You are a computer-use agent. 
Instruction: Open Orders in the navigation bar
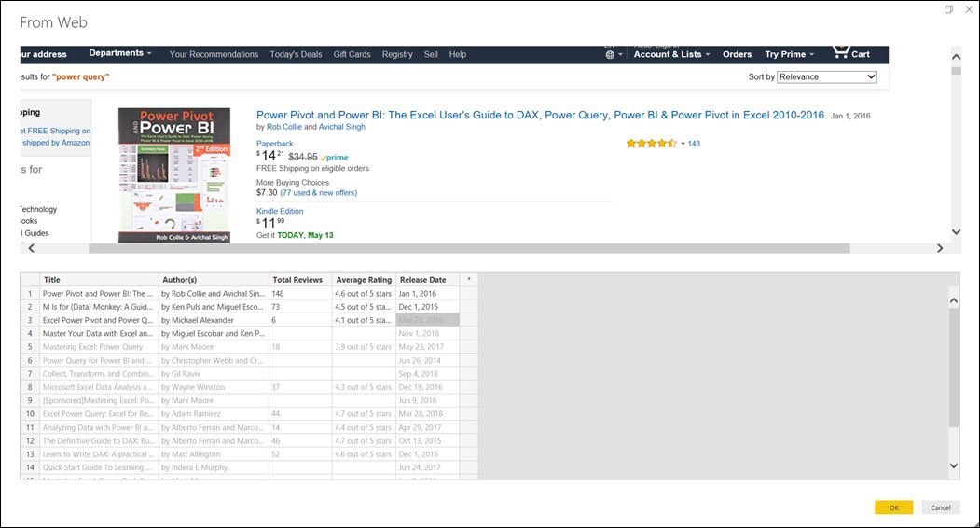coord(737,54)
